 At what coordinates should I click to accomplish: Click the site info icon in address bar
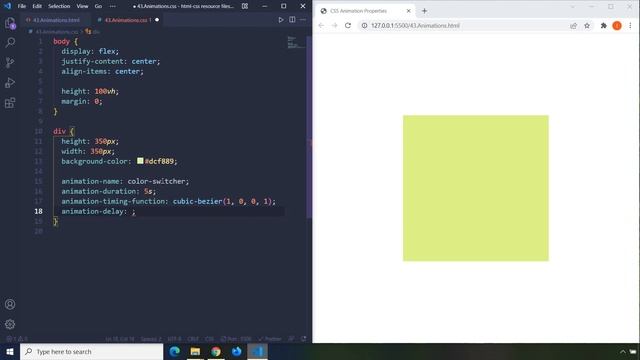(364, 25)
